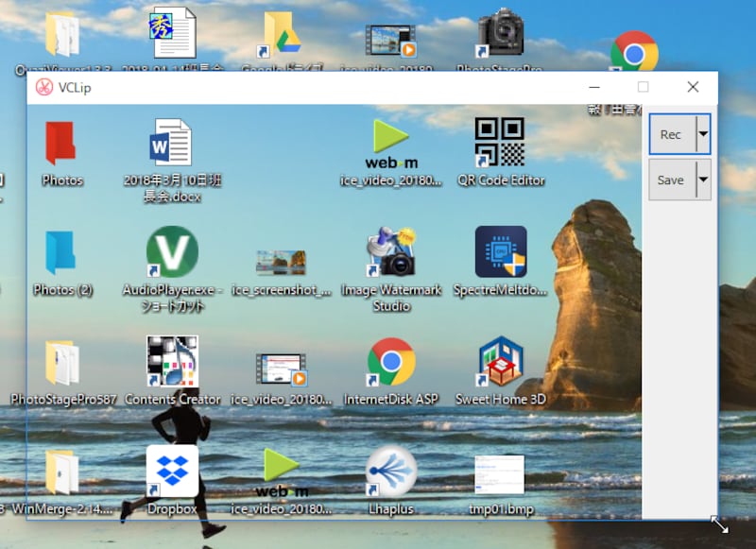The image size is (756, 549).
Task: Select the PhotoStagePro587 folder icon
Action: pos(62,363)
